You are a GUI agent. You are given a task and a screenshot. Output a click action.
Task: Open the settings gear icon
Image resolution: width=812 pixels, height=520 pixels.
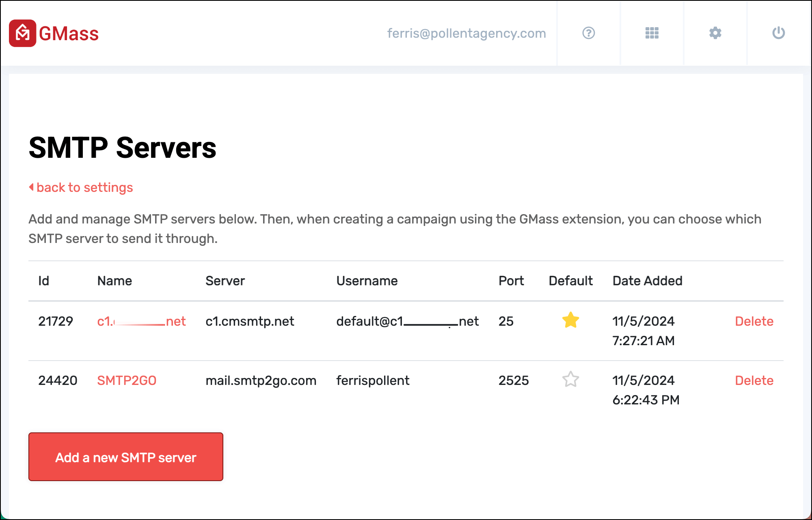point(715,33)
